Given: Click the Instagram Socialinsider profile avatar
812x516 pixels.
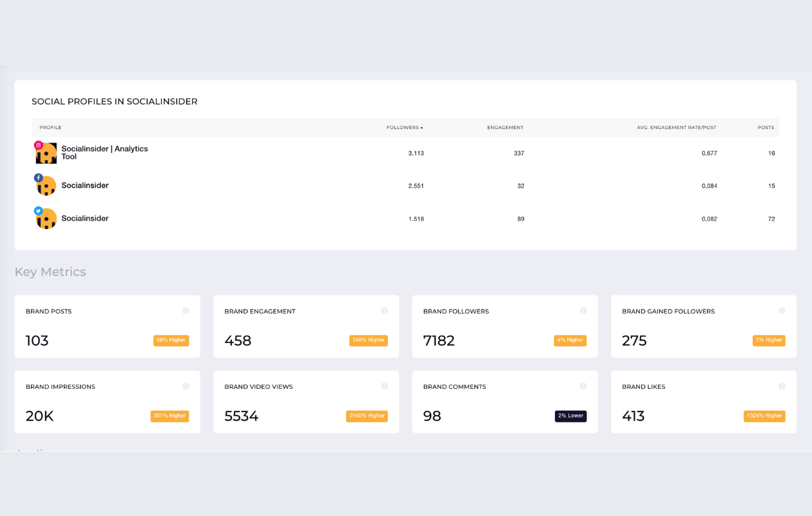Looking at the screenshot, I should pos(46,153).
